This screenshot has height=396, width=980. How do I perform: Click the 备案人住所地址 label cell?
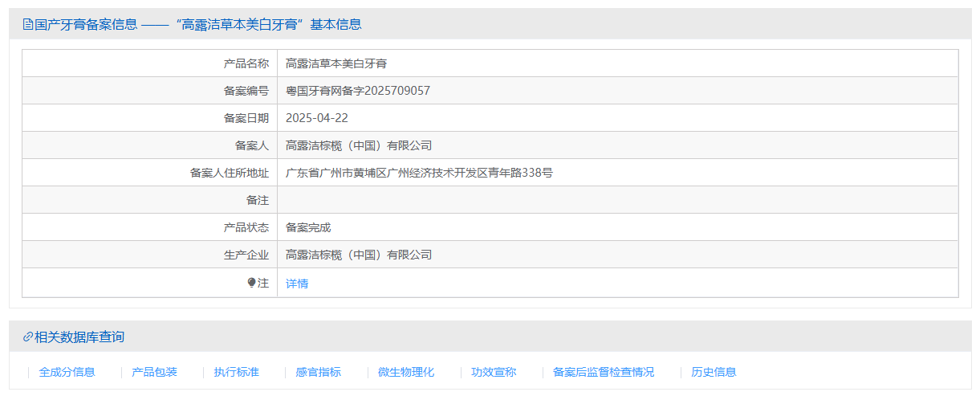pyautogui.click(x=150, y=173)
